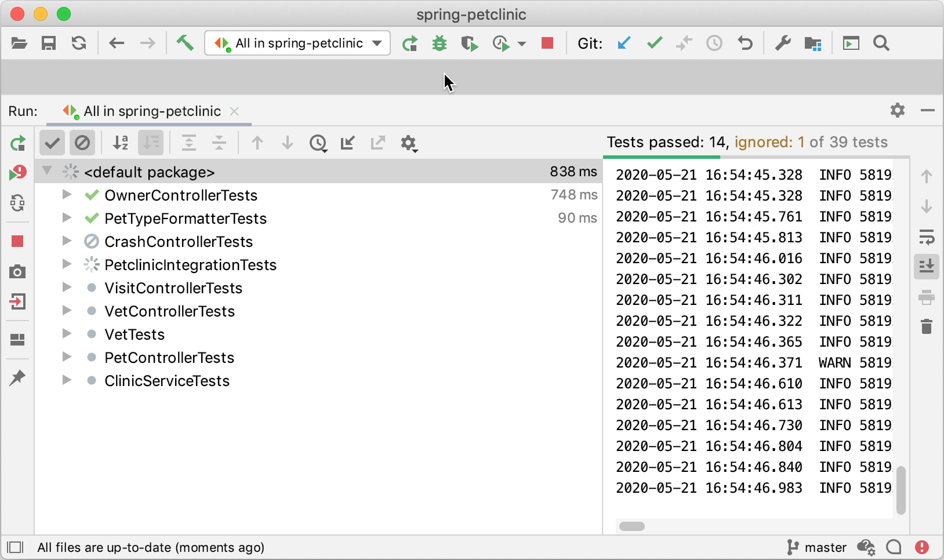Screen dimensions: 944x560
Task: Toggle Show Ignored tests button
Action: click(82, 143)
